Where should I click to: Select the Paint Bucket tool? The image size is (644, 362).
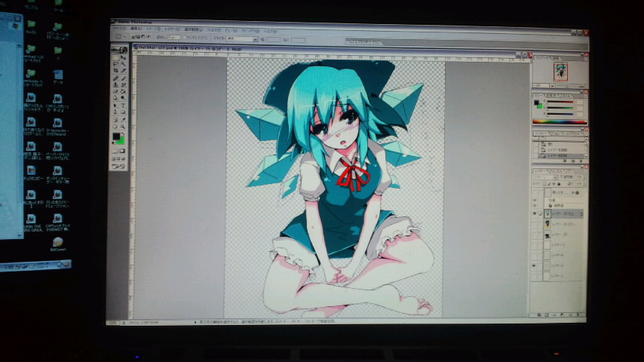click(124, 91)
